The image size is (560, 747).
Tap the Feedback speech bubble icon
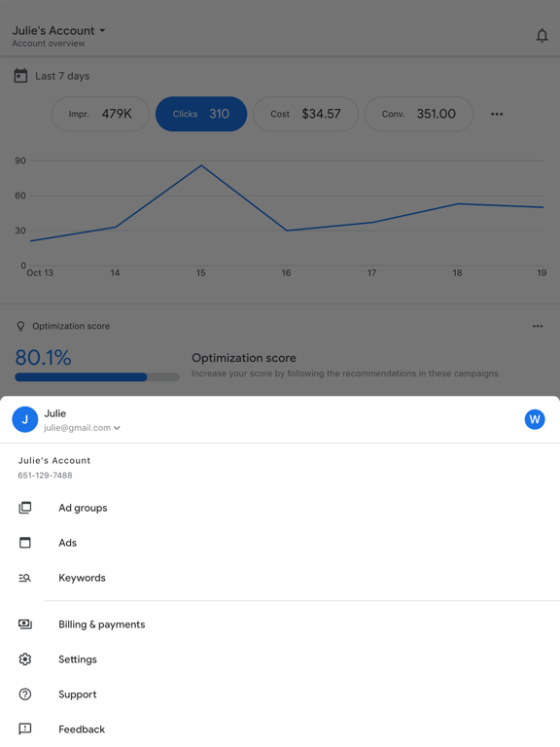[24, 729]
